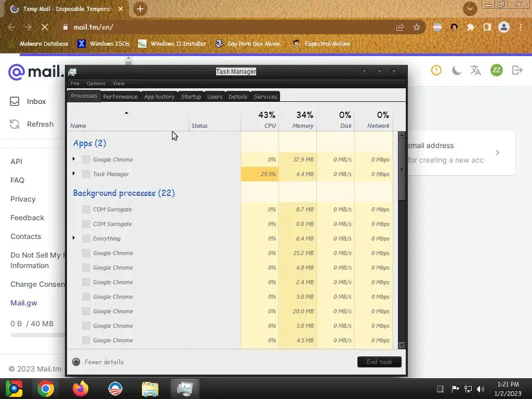
Task: Open Chrome from the taskbar
Action: (46, 389)
